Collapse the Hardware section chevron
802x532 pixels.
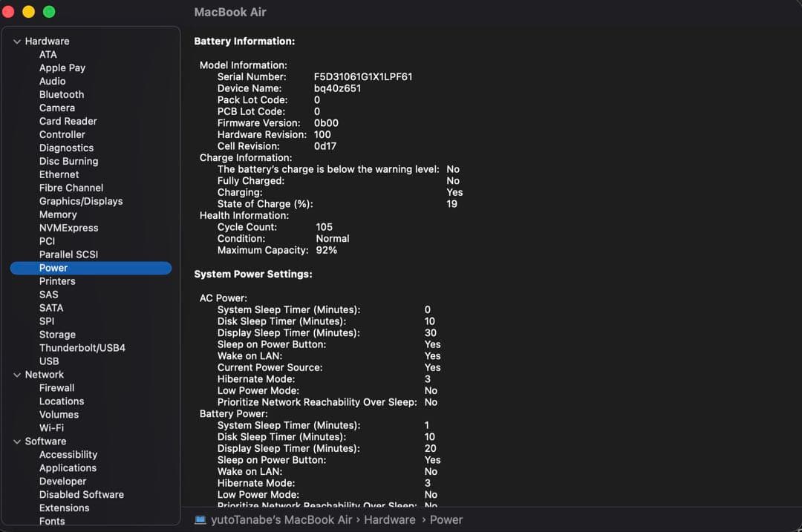coord(17,42)
